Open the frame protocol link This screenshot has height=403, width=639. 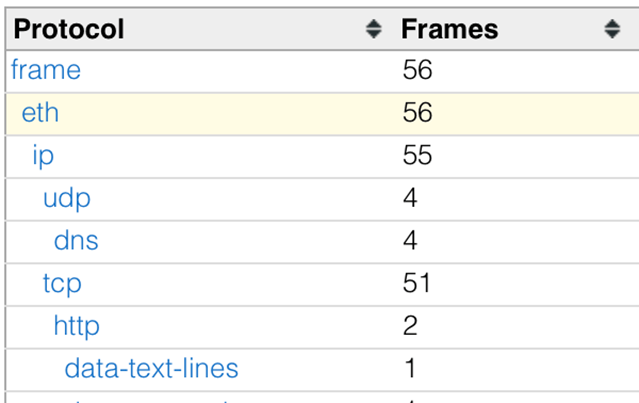(x=46, y=71)
